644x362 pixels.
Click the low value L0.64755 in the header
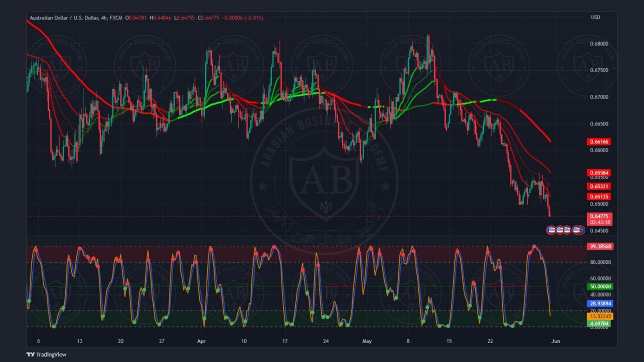tap(184, 18)
